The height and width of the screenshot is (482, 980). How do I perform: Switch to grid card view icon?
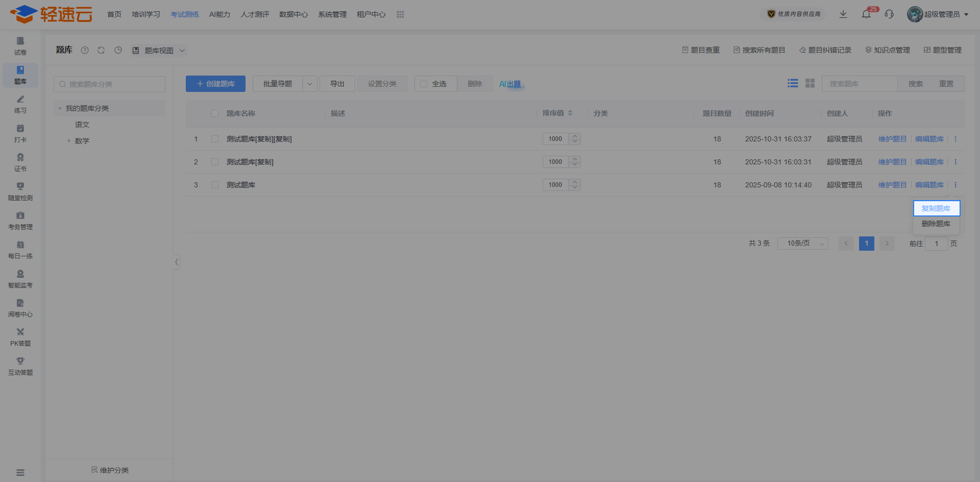click(810, 83)
